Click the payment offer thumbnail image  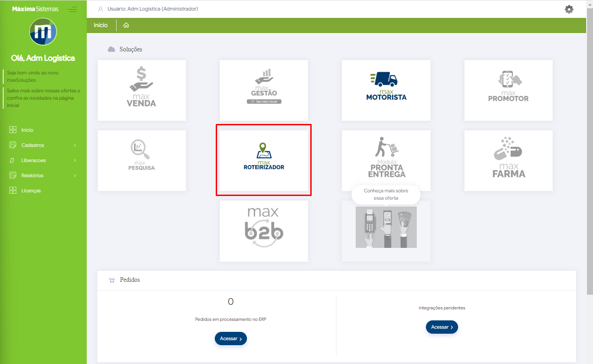click(x=386, y=227)
